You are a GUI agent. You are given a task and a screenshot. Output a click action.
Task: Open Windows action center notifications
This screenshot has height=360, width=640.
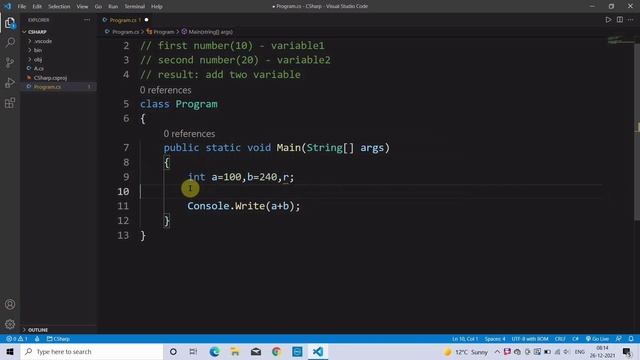[627, 351]
